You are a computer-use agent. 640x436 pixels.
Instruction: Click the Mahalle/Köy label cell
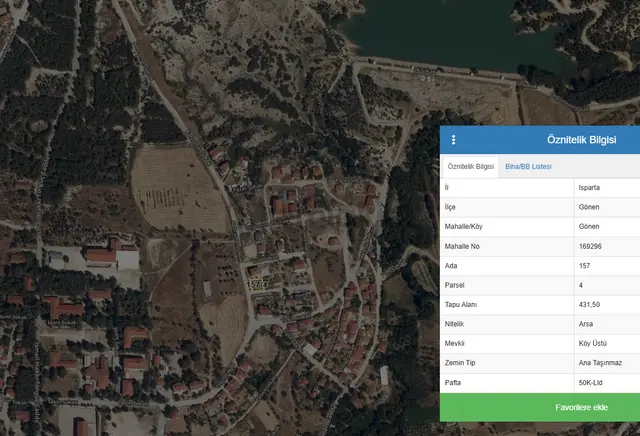(x=507, y=226)
